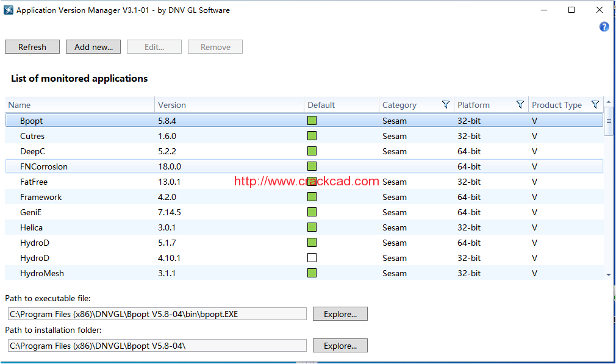Click the path to executable file field
Viewport: 616px width, 364px height.
(x=157, y=314)
